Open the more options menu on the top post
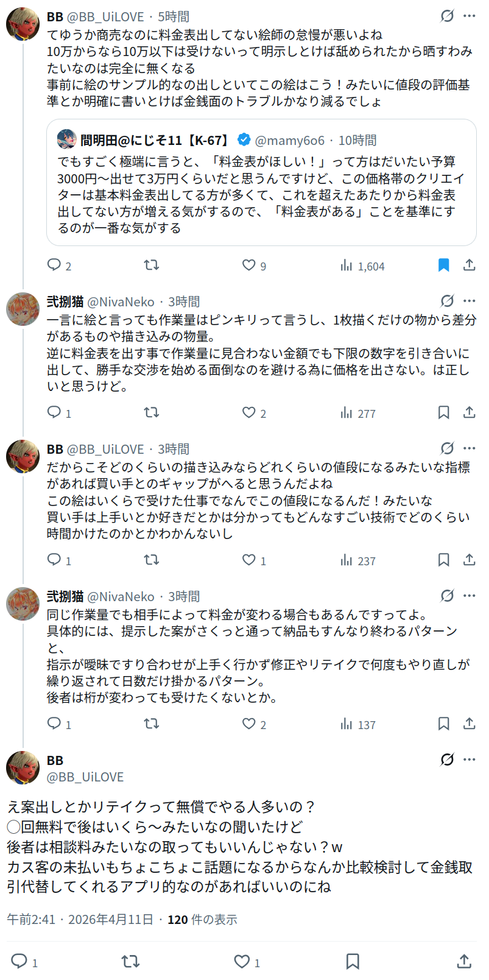 [x=469, y=16]
